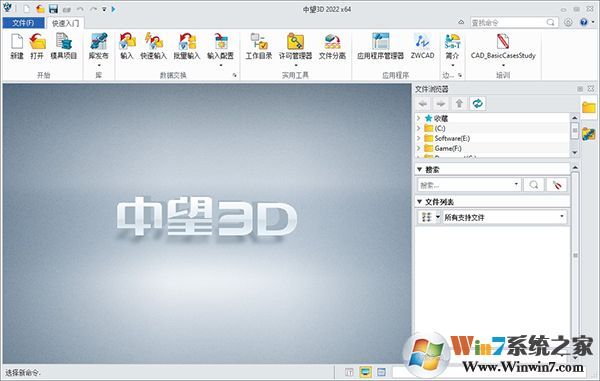Open dropdown arrow under 输入配置

[221, 65]
